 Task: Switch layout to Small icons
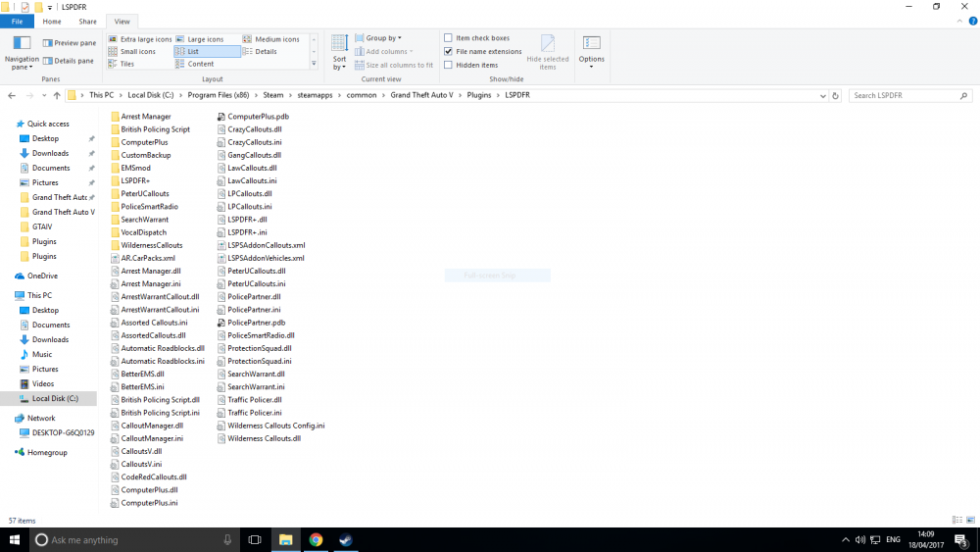click(x=132, y=51)
